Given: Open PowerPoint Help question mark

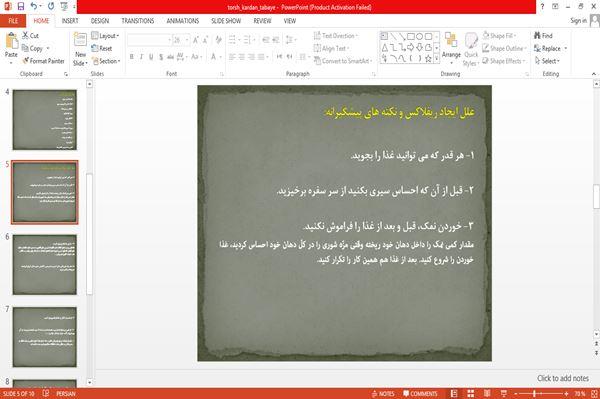Looking at the screenshot, I should (542, 7).
